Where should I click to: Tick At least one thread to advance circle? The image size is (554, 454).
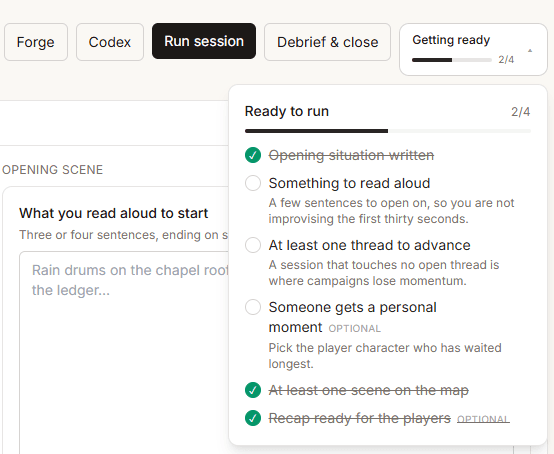(253, 245)
